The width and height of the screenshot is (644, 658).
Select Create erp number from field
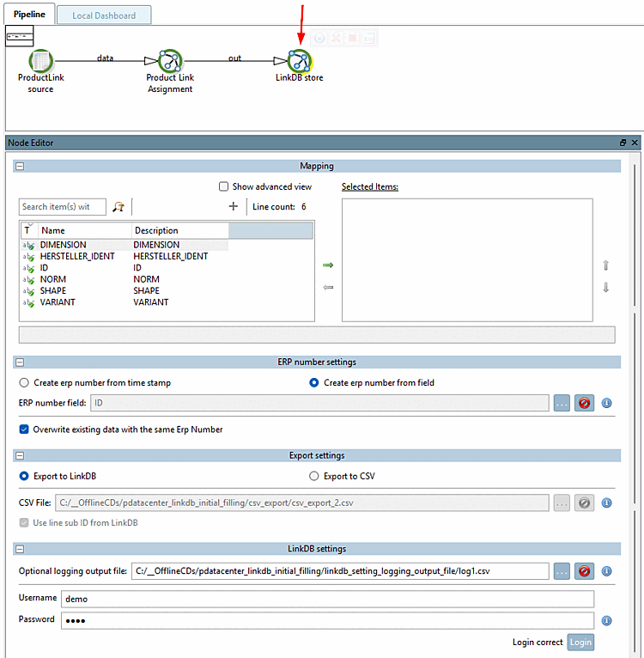(x=313, y=383)
